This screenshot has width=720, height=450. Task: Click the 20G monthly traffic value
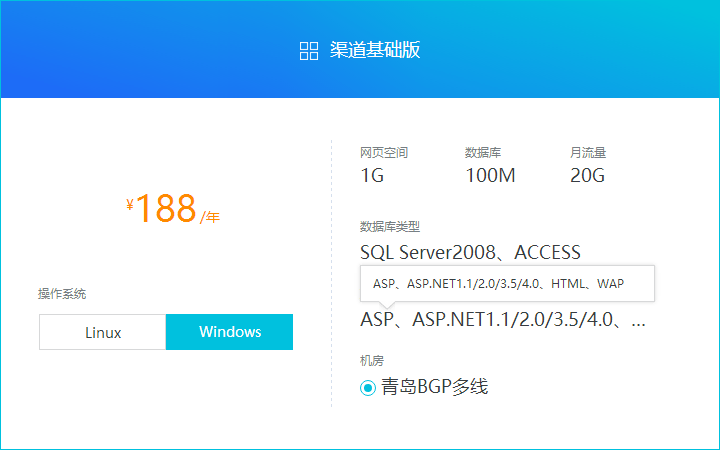pos(588,176)
